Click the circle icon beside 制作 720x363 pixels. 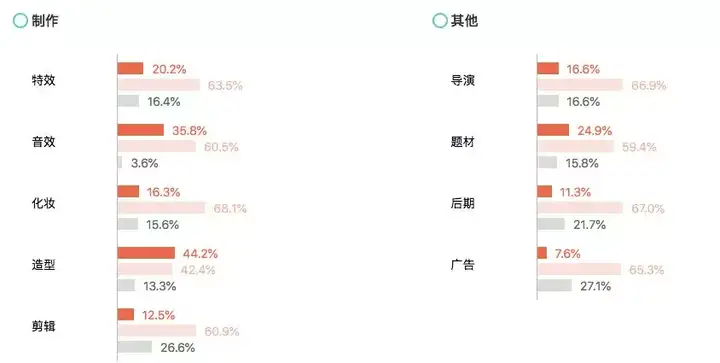point(20,20)
